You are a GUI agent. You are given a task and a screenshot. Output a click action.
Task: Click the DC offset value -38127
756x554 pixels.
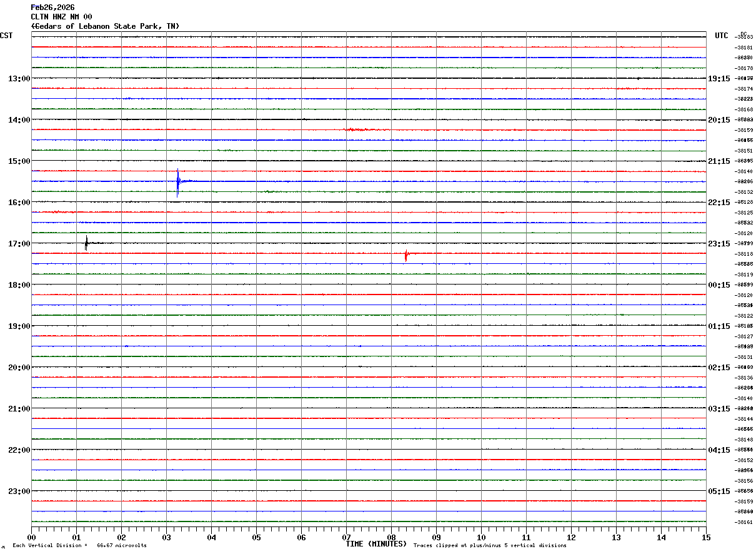click(x=744, y=336)
